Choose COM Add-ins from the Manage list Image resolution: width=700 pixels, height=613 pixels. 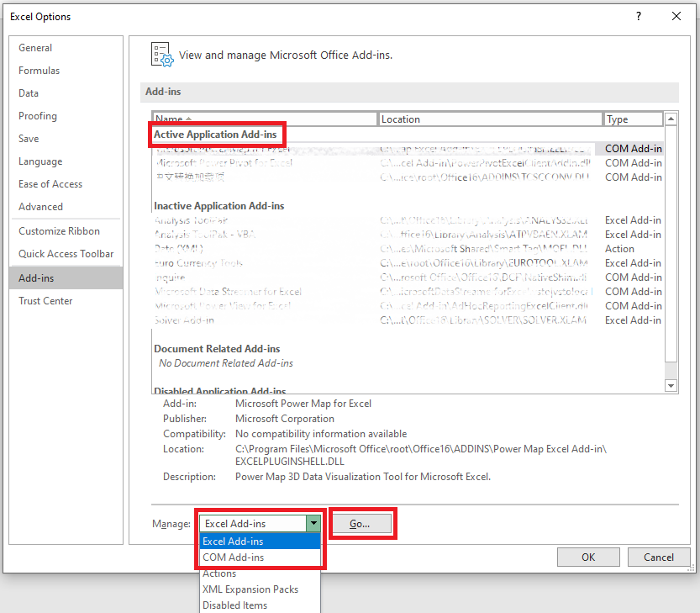pos(261,558)
